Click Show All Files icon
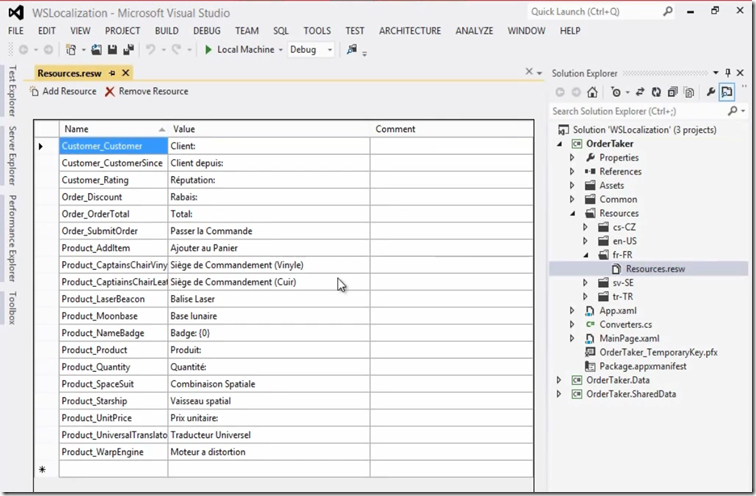 click(x=689, y=92)
